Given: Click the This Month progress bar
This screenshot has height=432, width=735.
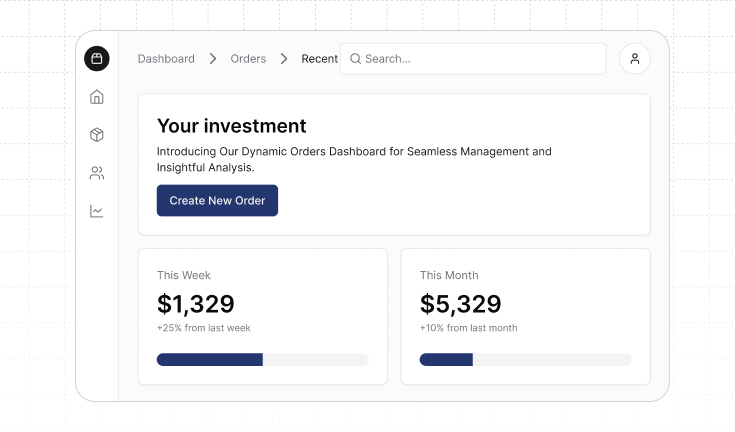Looking at the screenshot, I should pyautogui.click(x=525, y=359).
